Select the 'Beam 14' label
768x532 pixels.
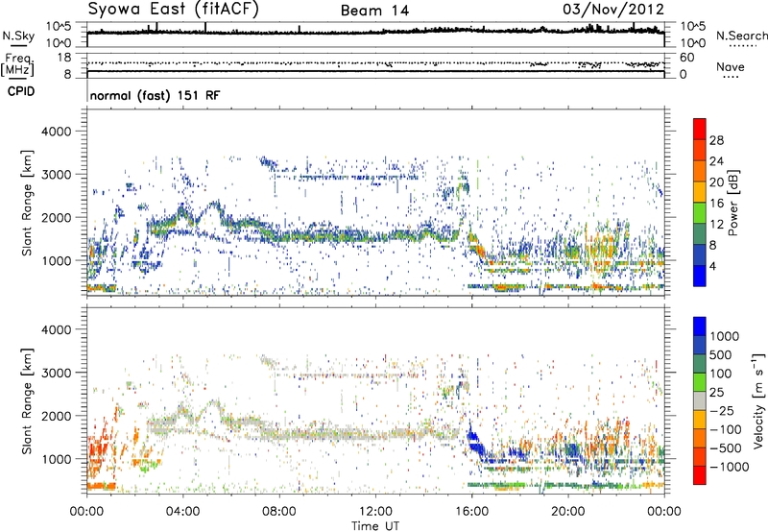coord(374,11)
